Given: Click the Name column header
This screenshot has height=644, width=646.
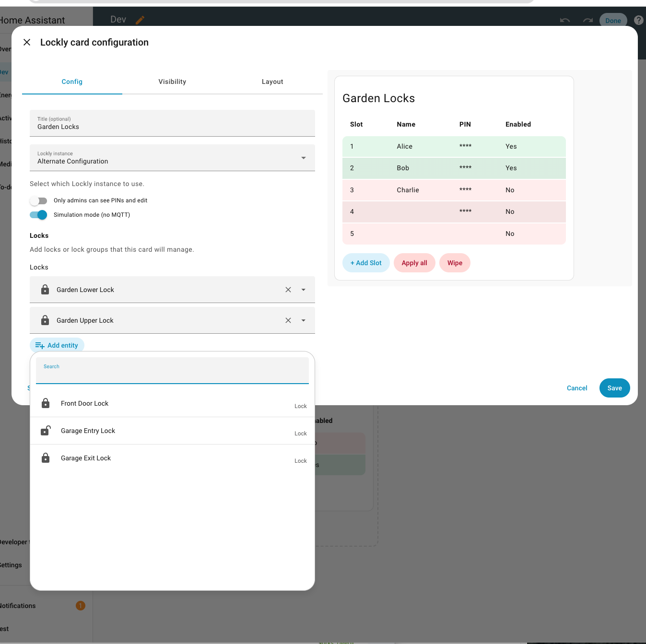Looking at the screenshot, I should click(x=406, y=124).
